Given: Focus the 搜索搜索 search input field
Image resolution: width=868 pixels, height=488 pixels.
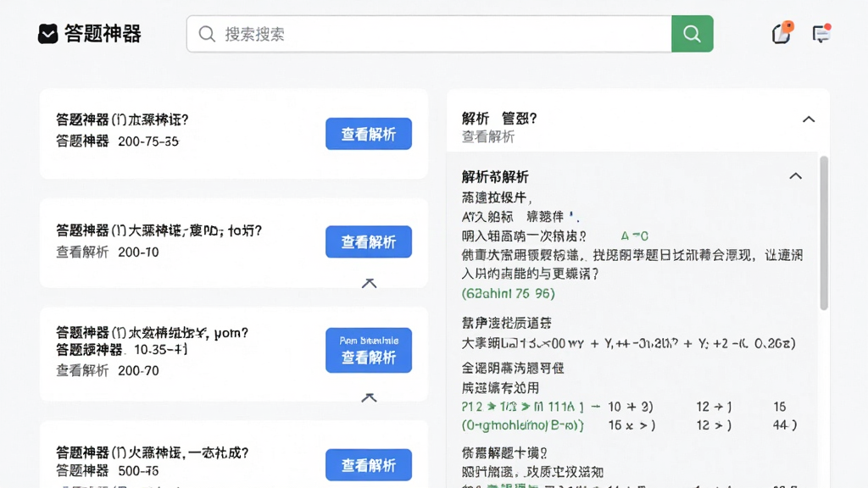Looking at the screenshot, I should pos(429,34).
